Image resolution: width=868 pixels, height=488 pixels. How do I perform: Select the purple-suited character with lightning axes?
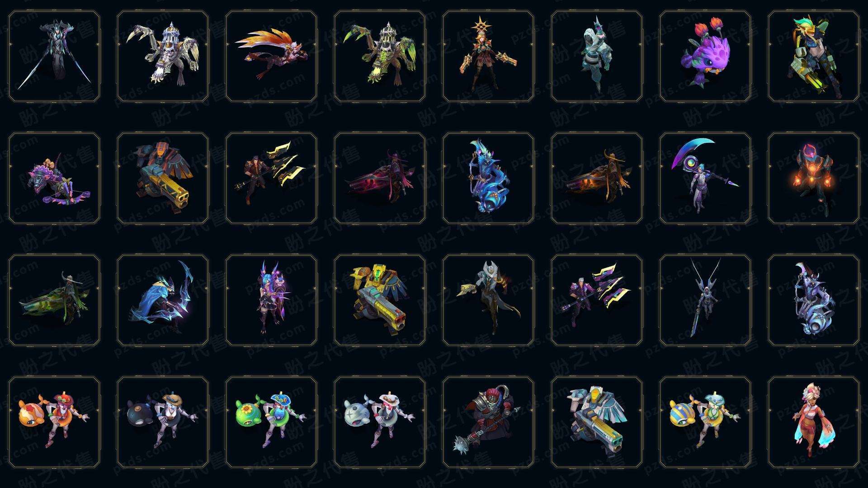click(x=597, y=300)
